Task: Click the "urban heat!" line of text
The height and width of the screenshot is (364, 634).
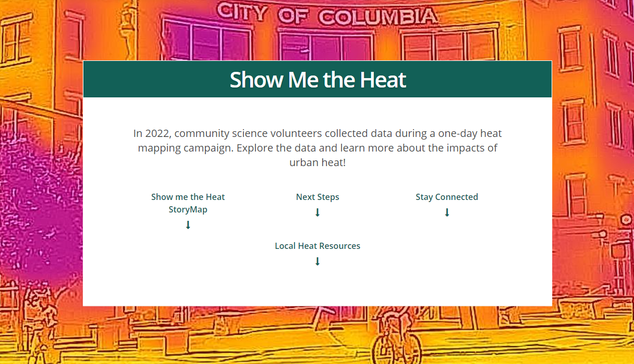Action: pos(318,162)
